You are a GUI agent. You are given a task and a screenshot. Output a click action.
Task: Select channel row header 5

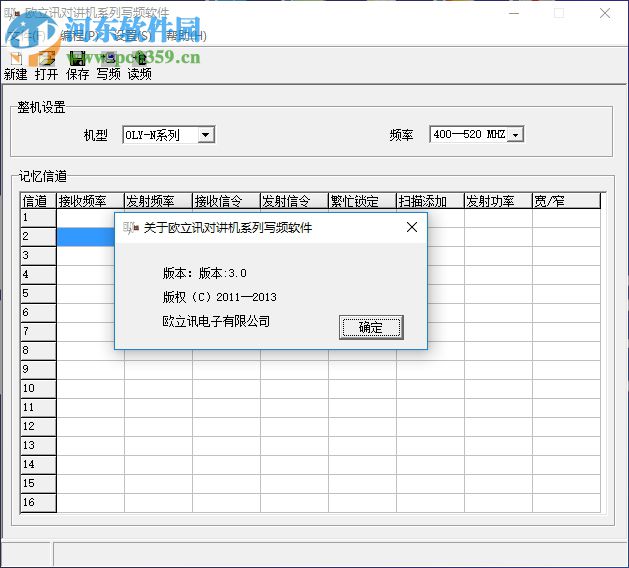39,294
